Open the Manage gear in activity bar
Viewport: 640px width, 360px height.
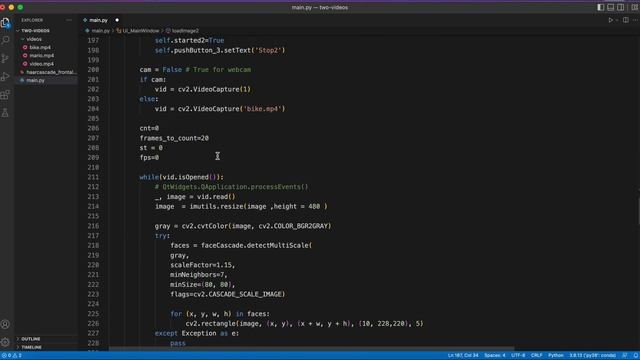(x=5, y=342)
